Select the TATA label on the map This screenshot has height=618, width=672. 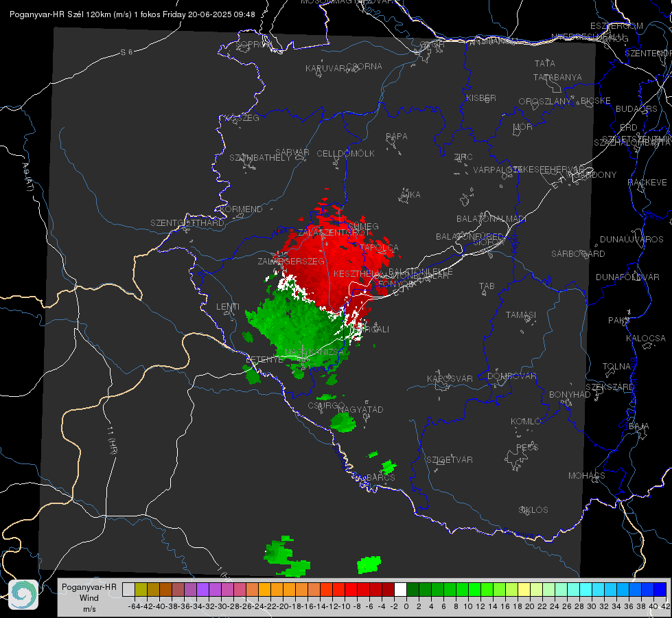[545, 63]
